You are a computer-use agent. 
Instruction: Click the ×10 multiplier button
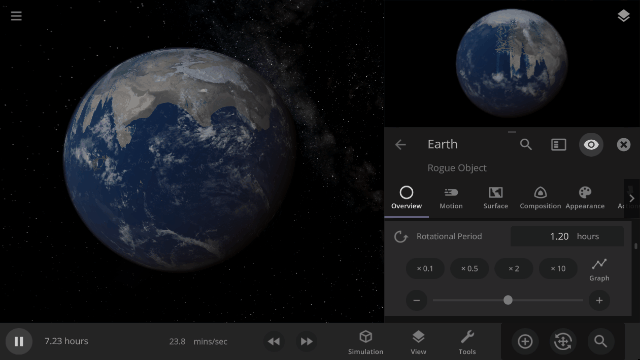[x=558, y=269]
